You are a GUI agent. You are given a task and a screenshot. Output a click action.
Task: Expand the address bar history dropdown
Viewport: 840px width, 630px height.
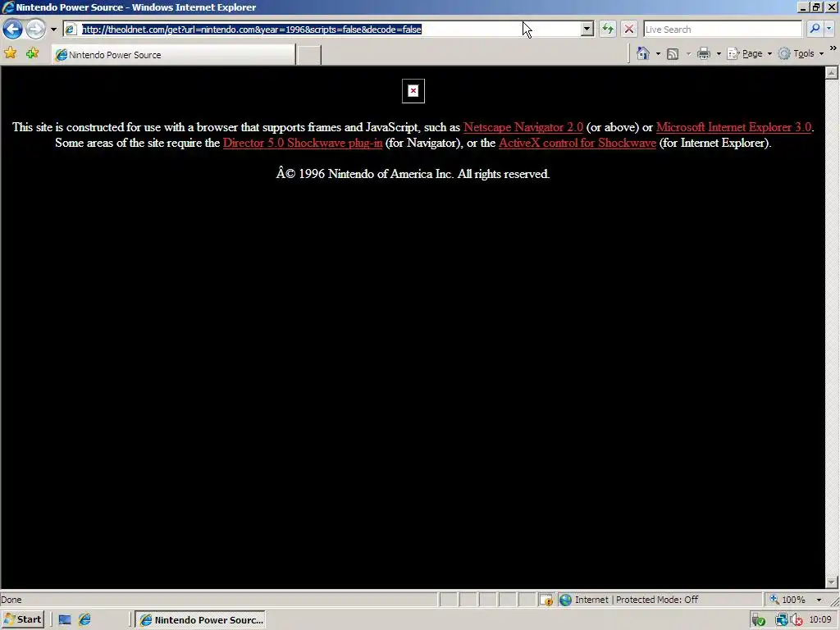[x=587, y=29]
